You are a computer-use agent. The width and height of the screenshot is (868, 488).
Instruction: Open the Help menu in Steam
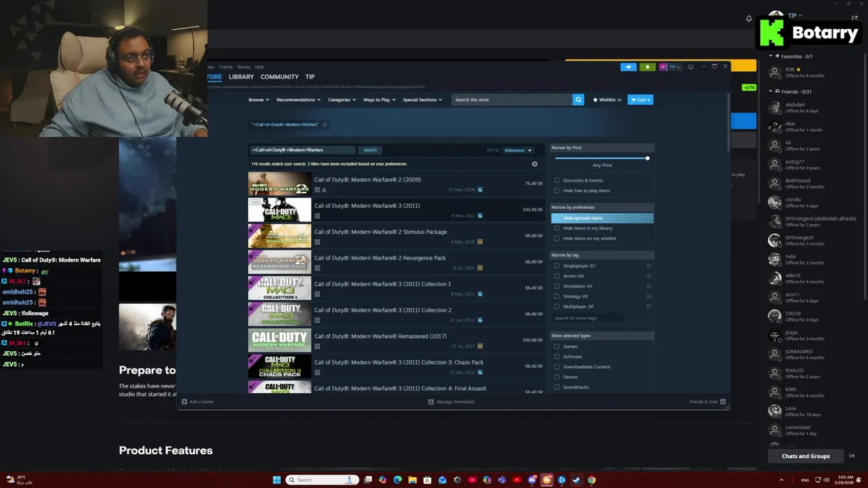point(259,67)
